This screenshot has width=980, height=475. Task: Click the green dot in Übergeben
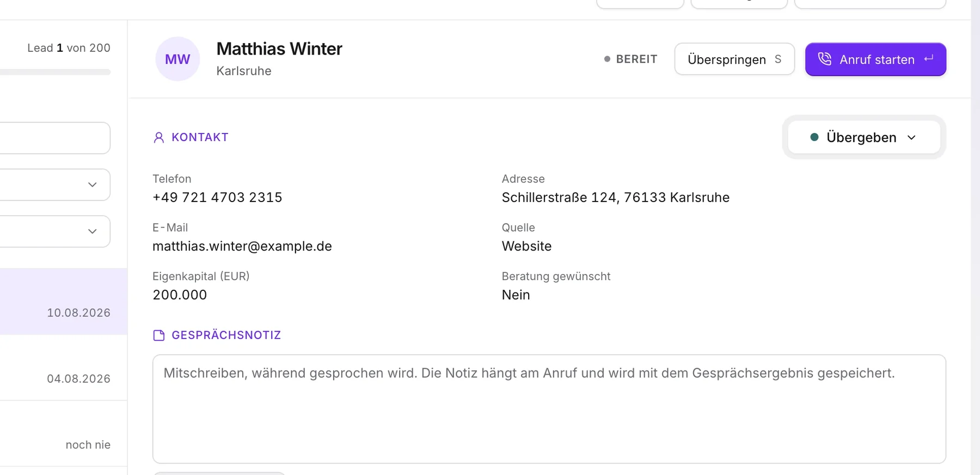click(814, 137)
